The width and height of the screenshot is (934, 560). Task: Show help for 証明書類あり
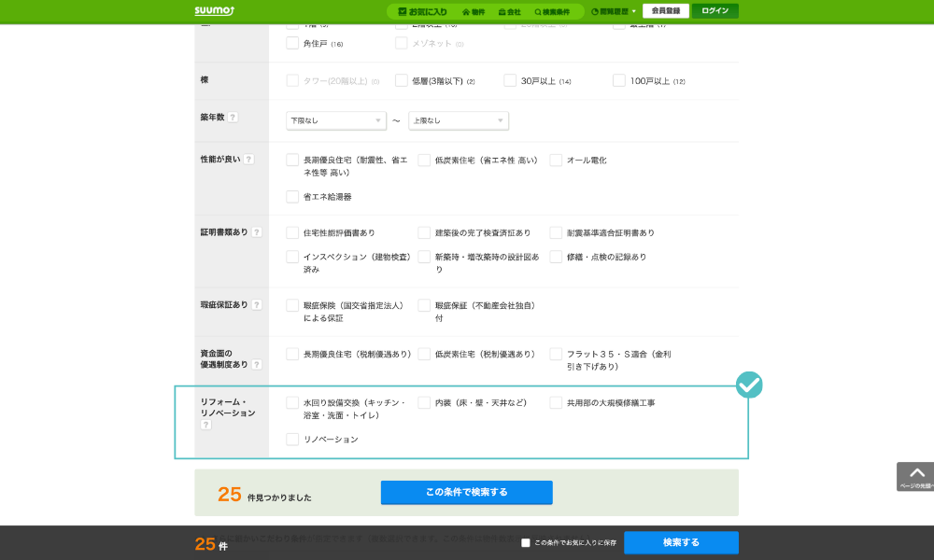pos(257,232)
